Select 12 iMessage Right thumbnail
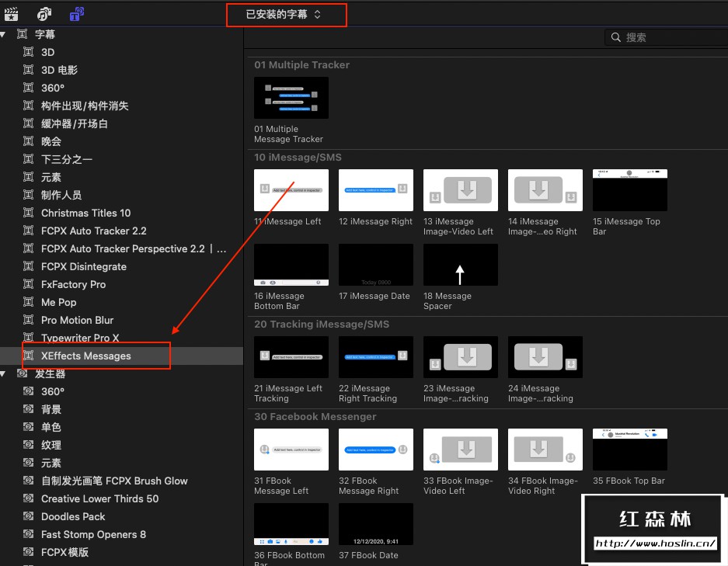This screenshot has width=728, height=566. click(375, 190)
